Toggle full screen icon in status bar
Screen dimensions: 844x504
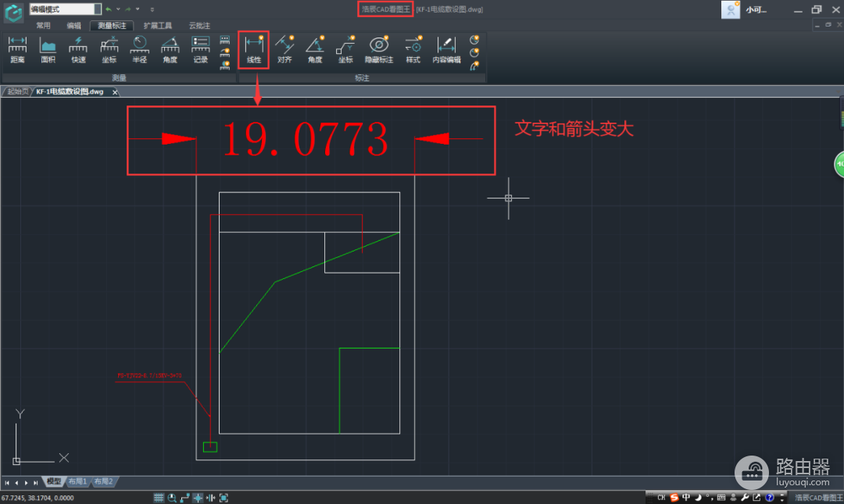(224, 498)
